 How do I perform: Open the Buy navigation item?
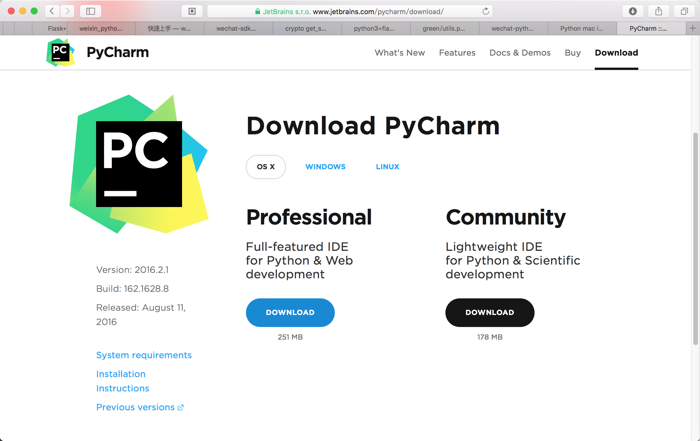point(572,53)
